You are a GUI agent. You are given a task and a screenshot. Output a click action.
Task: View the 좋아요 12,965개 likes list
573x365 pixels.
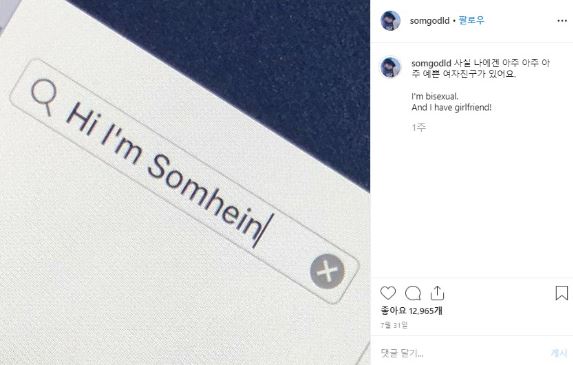click(411, 311)
